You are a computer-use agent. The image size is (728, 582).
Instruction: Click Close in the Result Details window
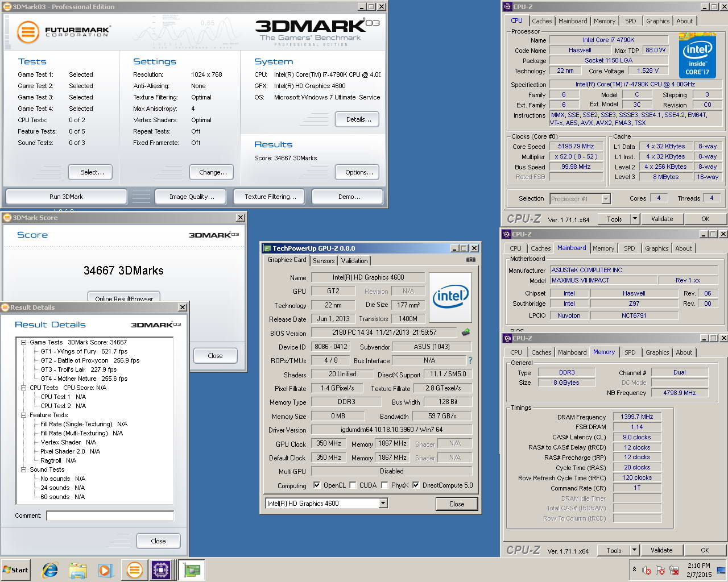tap(158, 541)
